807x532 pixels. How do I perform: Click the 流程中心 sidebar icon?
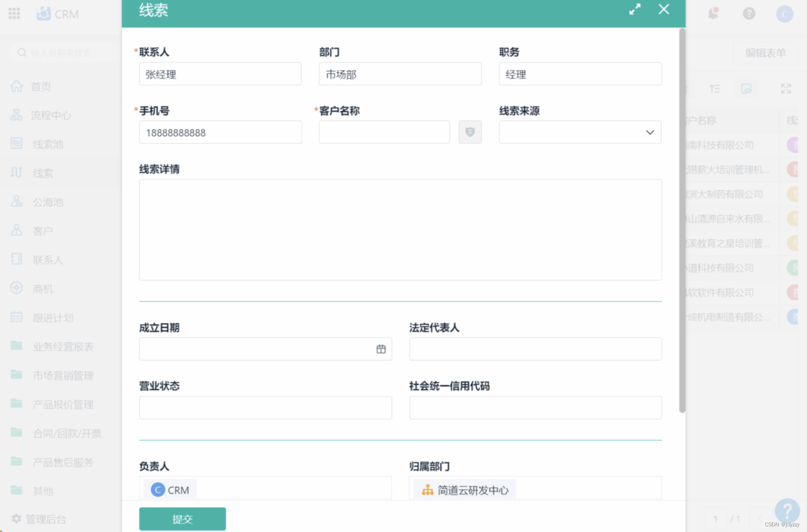(x=17, y=115)
